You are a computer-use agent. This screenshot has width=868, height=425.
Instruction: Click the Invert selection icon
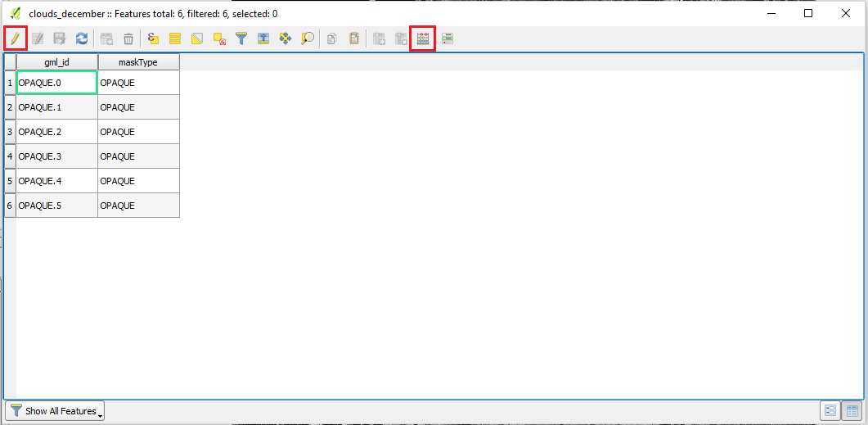click(x=197, y=38)
